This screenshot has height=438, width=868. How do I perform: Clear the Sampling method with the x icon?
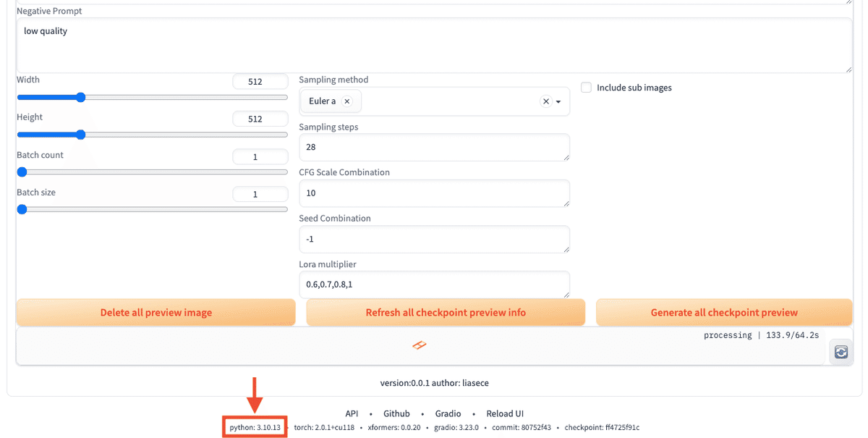tap(546, 101)
